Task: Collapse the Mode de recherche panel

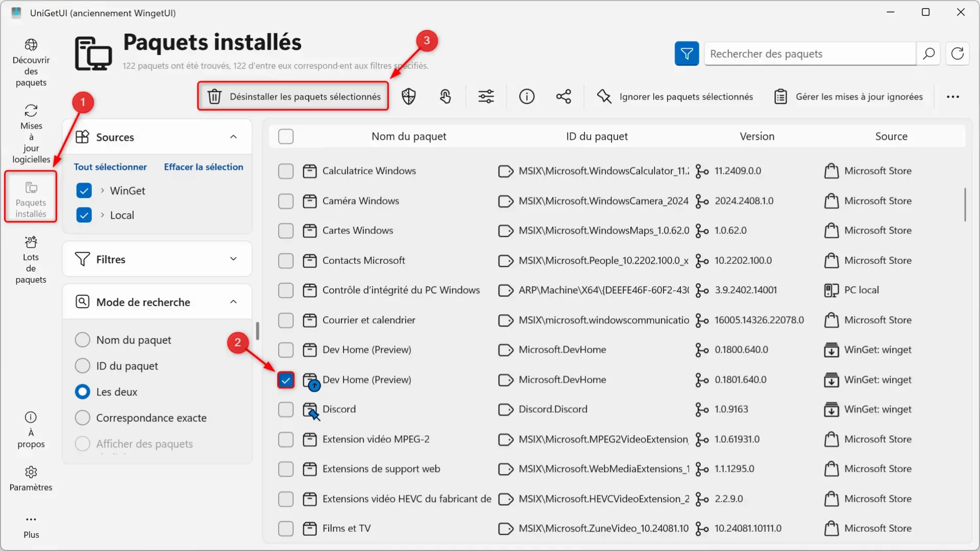Action: tap(233, 302)
